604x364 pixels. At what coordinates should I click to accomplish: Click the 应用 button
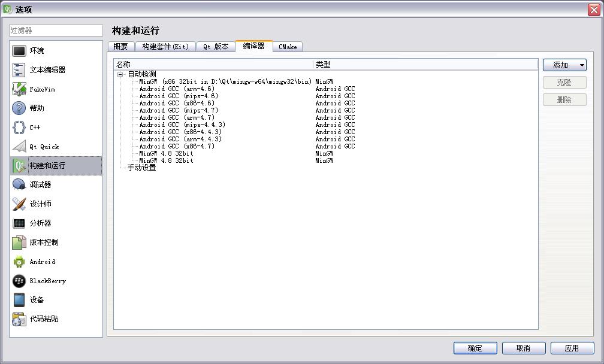[x=572, y=348]
